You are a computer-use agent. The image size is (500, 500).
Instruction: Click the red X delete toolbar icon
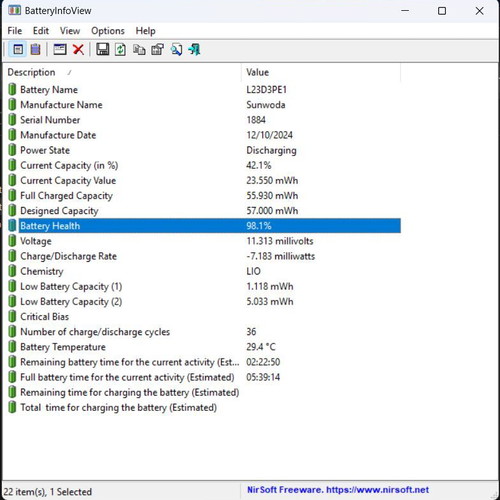(78, 50)
